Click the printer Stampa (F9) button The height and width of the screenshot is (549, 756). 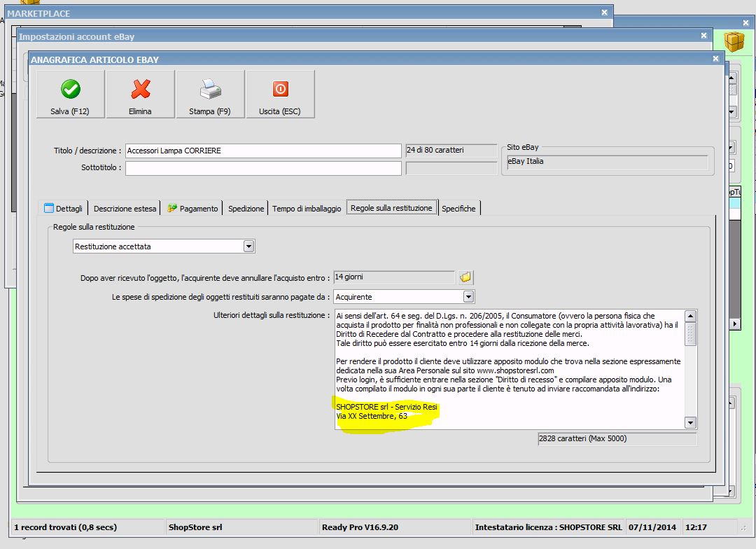[x=210, y=94]
